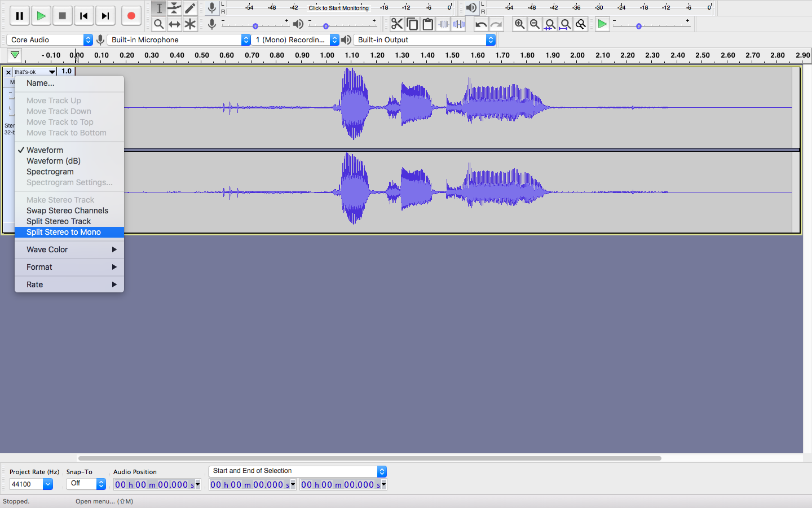
Task: Select the Multi-Tool asterisk icon
Action: (191, 24)
